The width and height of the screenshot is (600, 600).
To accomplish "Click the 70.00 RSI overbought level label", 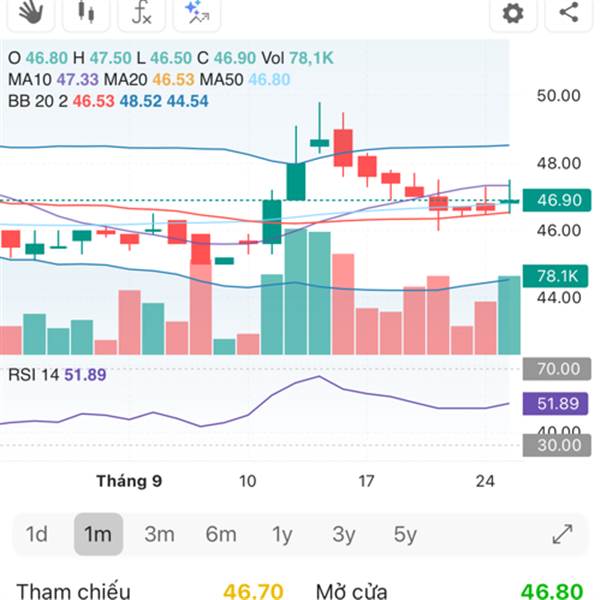I will pyautogui.click(x=557, y=369).
